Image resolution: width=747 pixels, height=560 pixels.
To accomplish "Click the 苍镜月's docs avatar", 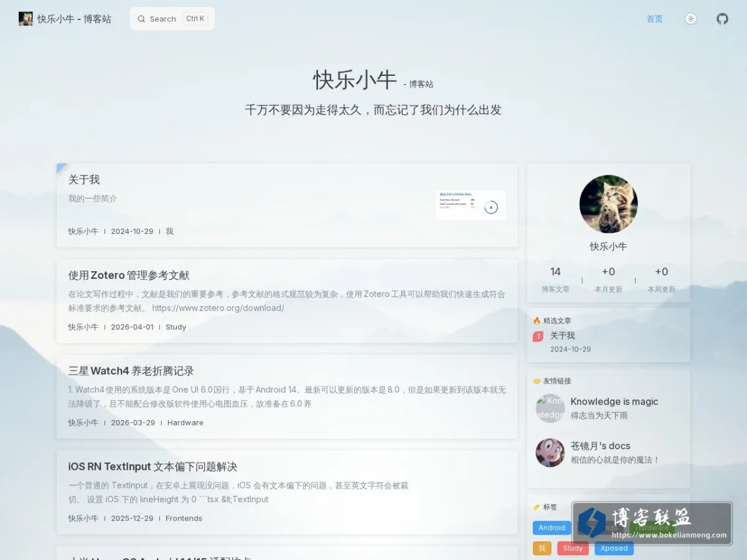I will [x=550, y=452].
